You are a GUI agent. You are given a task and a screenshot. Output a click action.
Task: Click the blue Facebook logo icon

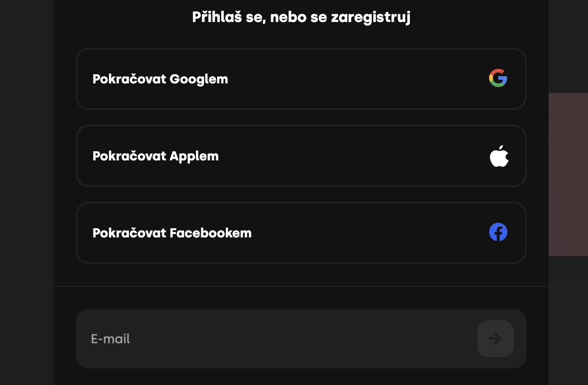498,232
